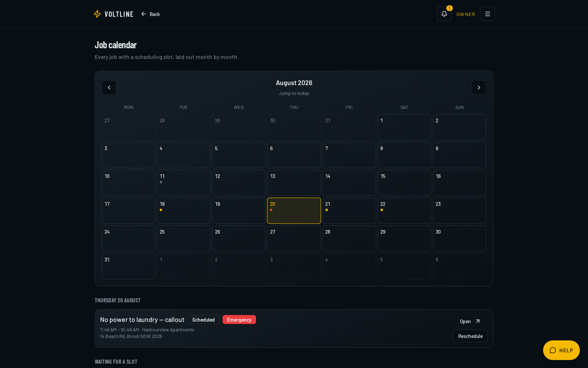Go to the previous month

(109, 87)
